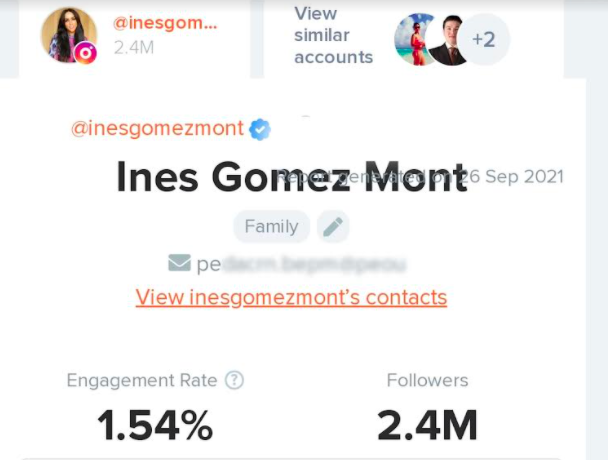The width and height of the screenshot is (608, 460).
Task: Click the 1.54% engagement rate value
Action: 155,425
